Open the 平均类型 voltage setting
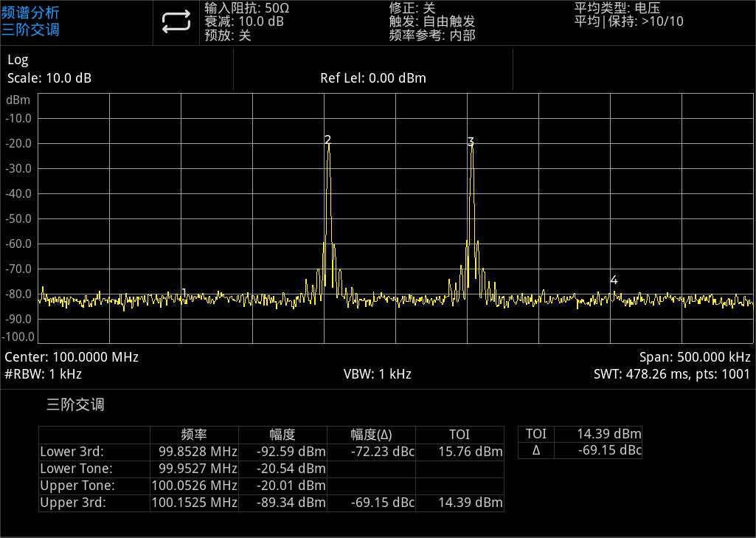This screenshot has height=538, width=756. click(x=617, y=8)
